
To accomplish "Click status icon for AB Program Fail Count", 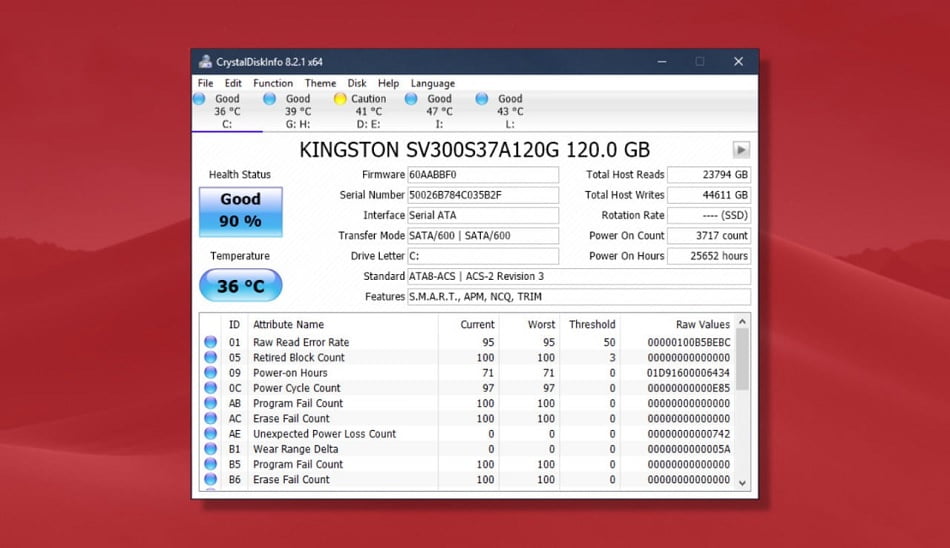I will point(210,403).
